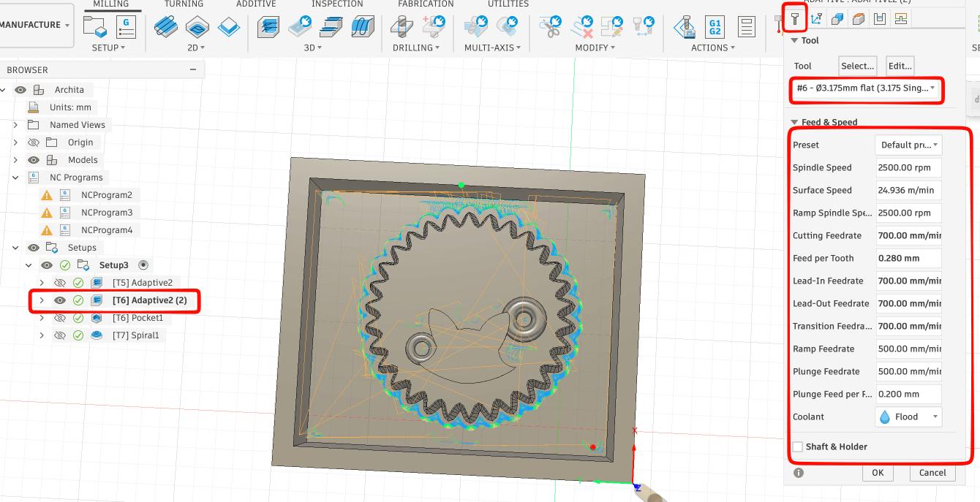Screen dimensions: 980x502
Task: Hide the [T6] Adaptive2 (2) toolpath
Action: (60, 300)
